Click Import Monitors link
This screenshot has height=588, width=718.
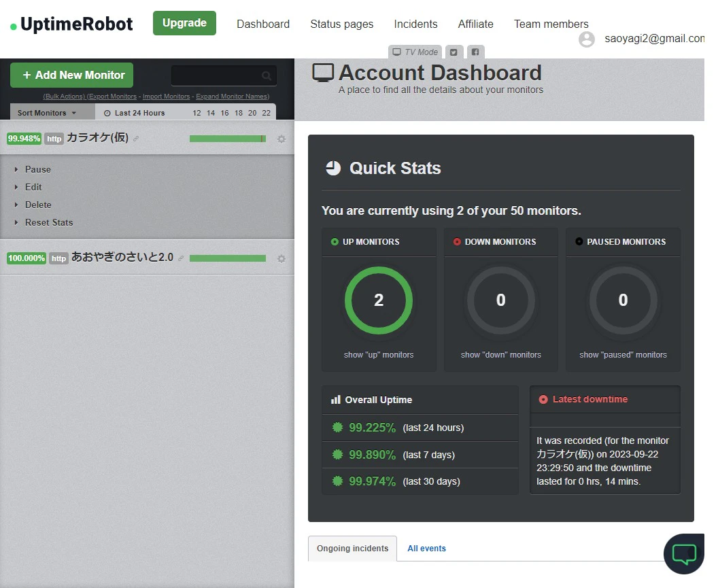point(166,97)
